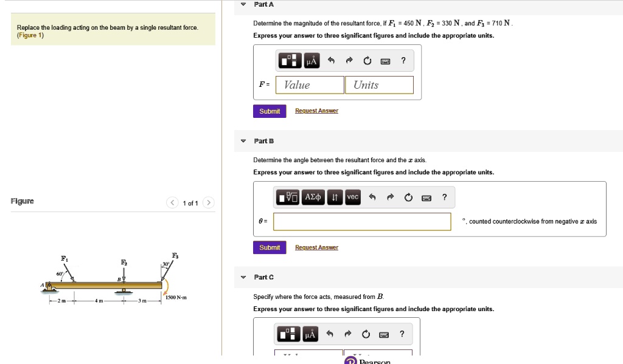Image resolution: width=623 pixels, height=364 pixels.
Task: Open the Greek symbols AΣφ palette in Part B
Action: 311,197
